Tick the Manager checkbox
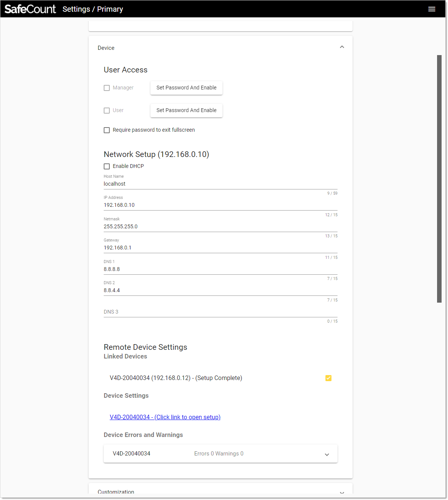The width and height of the screenshot is (448, 500). coord(107,88)
